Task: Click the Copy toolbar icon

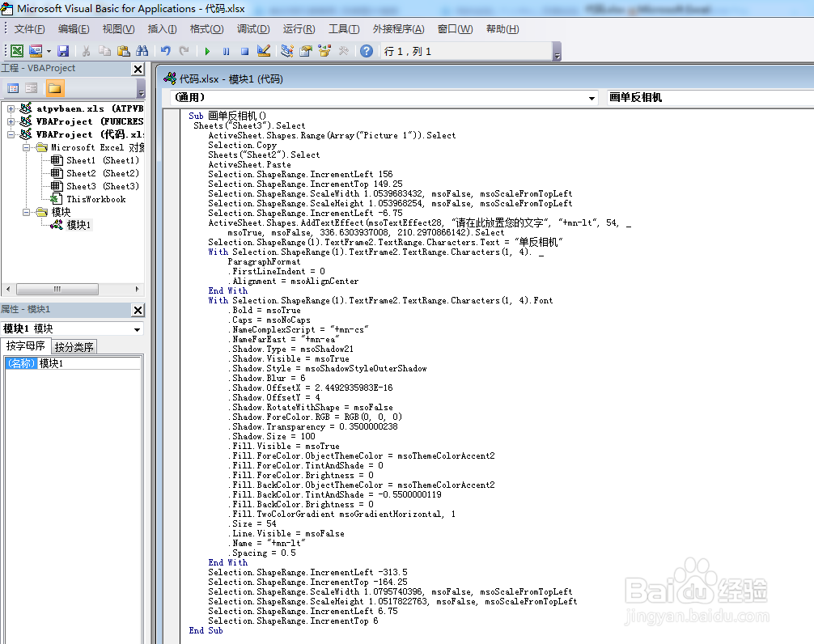Action: (x=105, y=51)
